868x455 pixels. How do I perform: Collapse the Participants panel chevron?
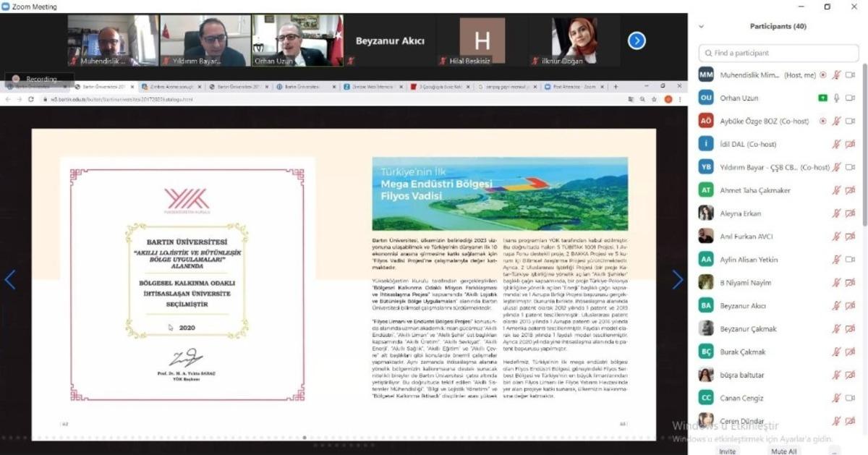coord(700,27)
